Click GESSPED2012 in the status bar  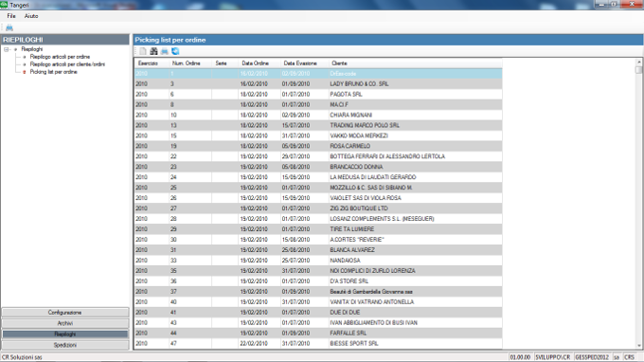[x=592, y=357]
